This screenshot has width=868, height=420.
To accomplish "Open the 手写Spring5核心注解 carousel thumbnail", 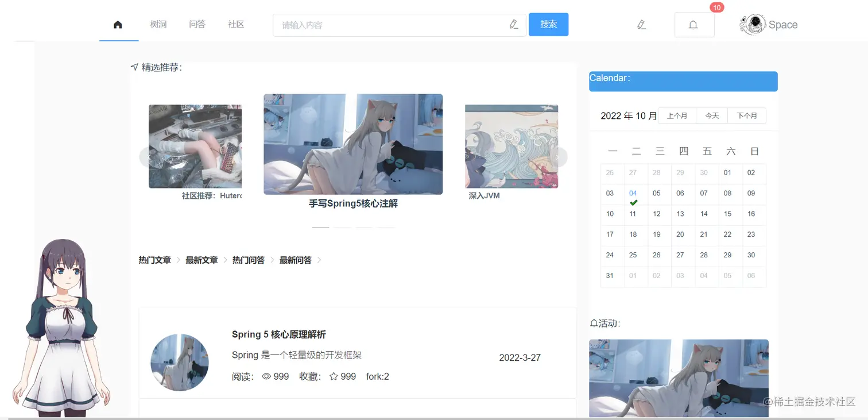I will [x=352, y=144].
